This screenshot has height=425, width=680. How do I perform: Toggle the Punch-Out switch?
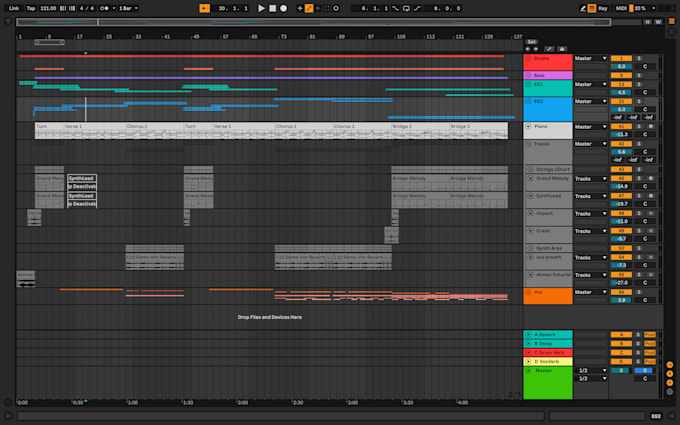click(x=417, y=8)
